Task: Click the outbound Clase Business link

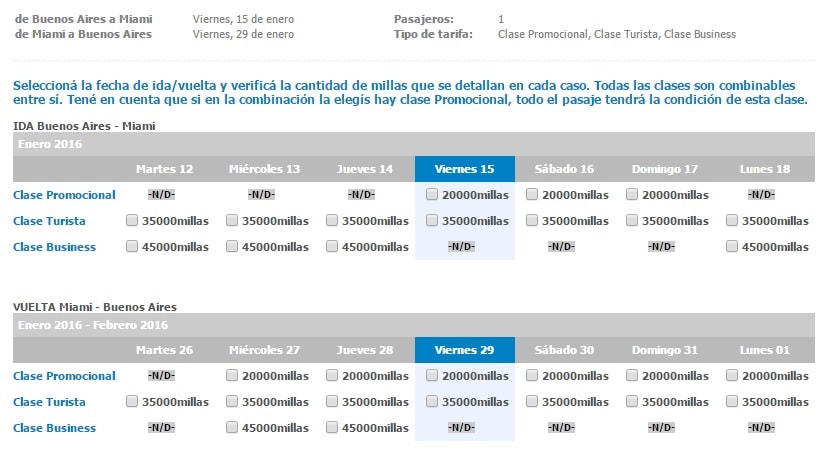Action: tap(54, 247)
